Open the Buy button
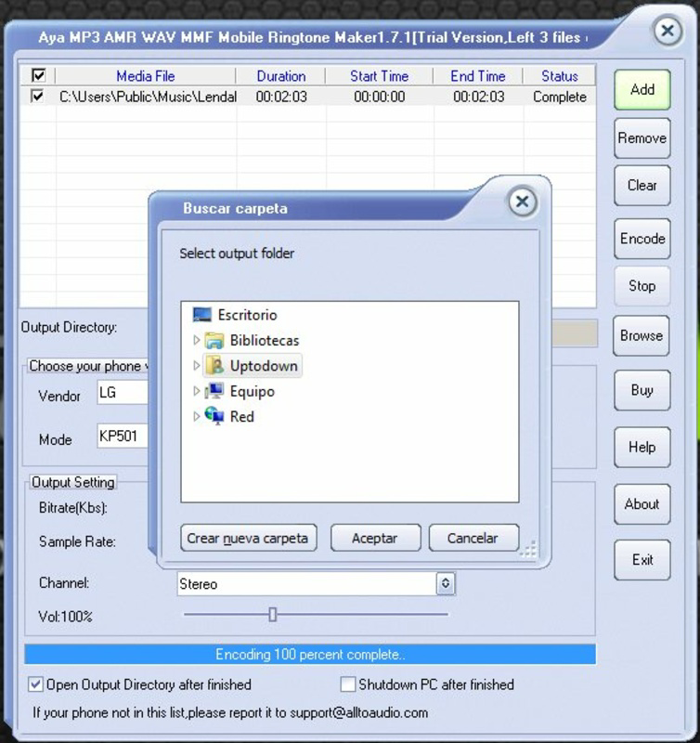 642,390
